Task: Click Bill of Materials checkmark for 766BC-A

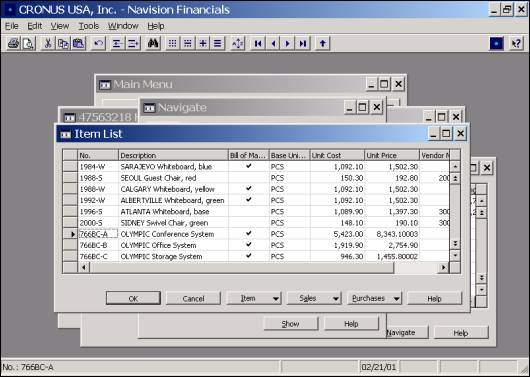Action: tap(249, 233)
